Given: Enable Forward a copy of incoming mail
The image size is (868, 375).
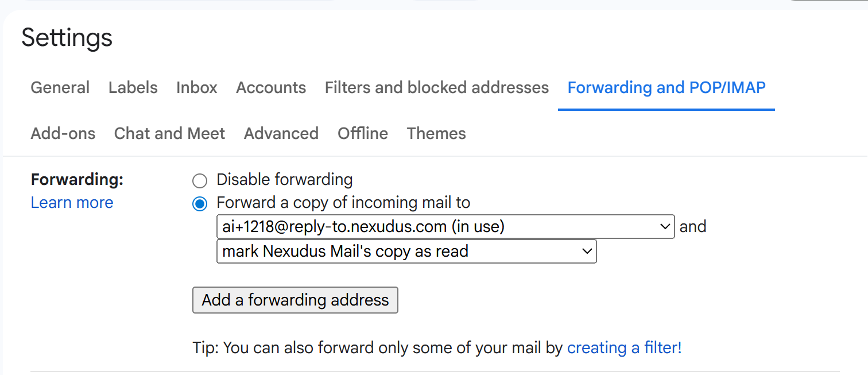Looking at the screenshot, I should [x=199, y=203].
